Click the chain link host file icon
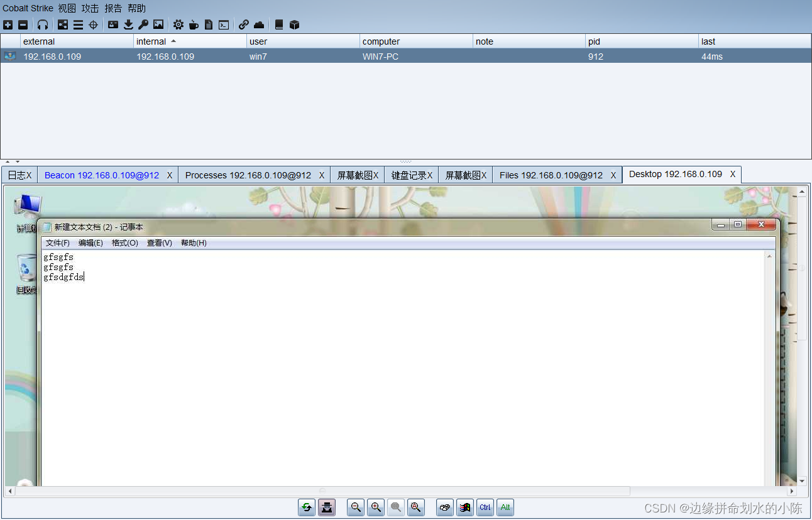The height and width of the screenshot is (520, 812). (244, 24)
